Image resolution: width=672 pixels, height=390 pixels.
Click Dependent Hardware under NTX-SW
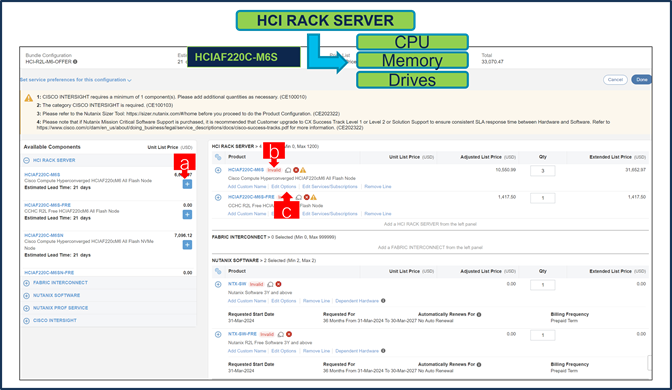coord(357,301)
